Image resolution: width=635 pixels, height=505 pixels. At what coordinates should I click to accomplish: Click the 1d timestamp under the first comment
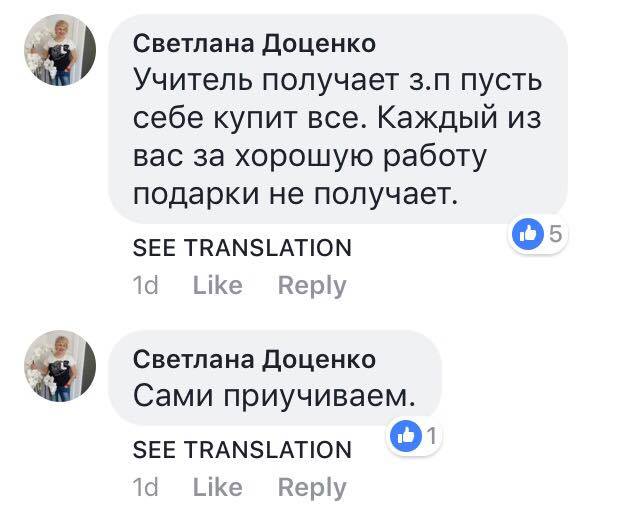(146, 286)
